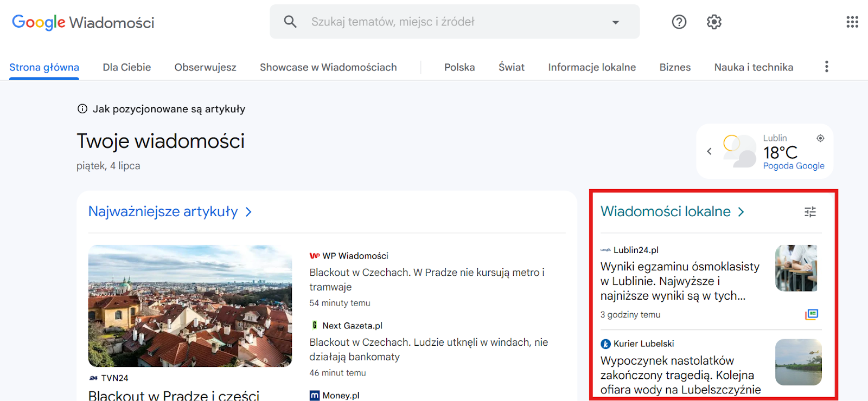Screen dimensions: 868x401
Task: Open Informacje lokalne section
Action: [x=592, y=67]
